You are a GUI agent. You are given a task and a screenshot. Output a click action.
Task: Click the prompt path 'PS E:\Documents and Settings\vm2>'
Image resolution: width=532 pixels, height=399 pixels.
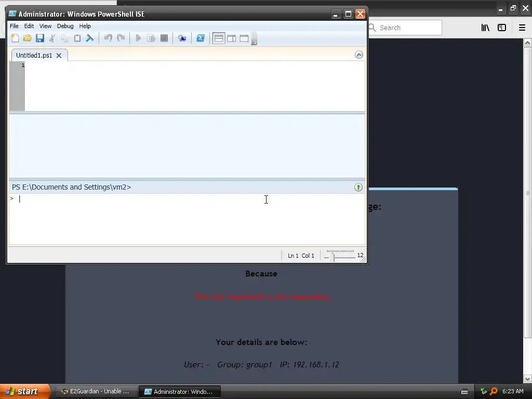click(x=71, y=187)
